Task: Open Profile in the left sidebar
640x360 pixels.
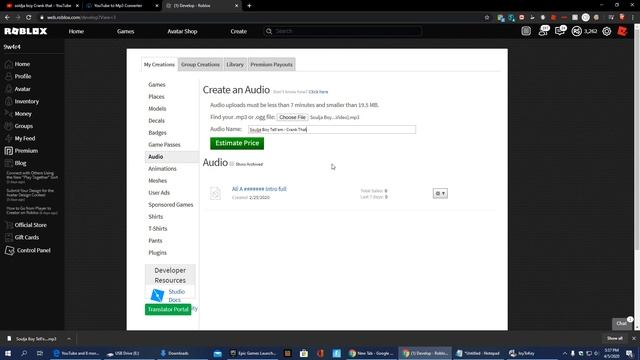Action: point(23,76)
